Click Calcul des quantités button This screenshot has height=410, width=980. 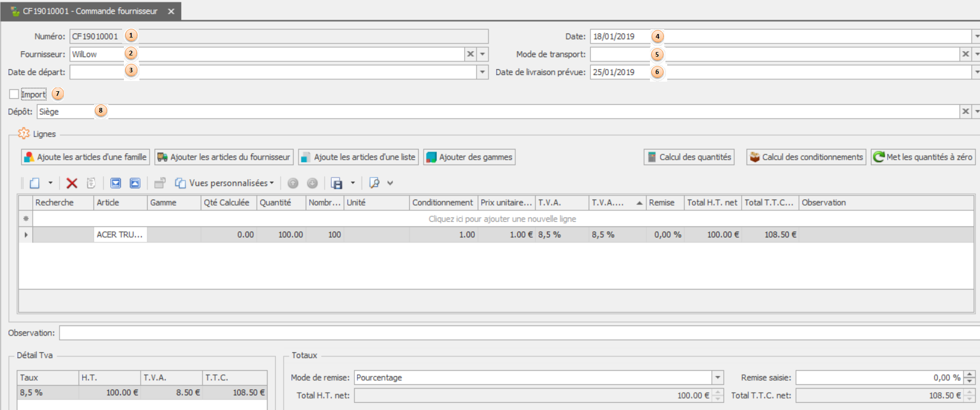tap(689, 157)
